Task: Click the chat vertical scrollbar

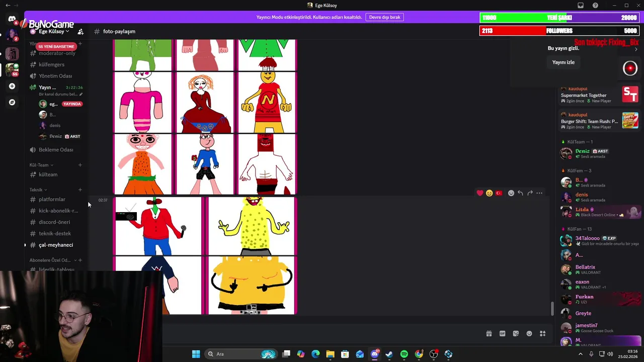Action: (x=552, y=309)
